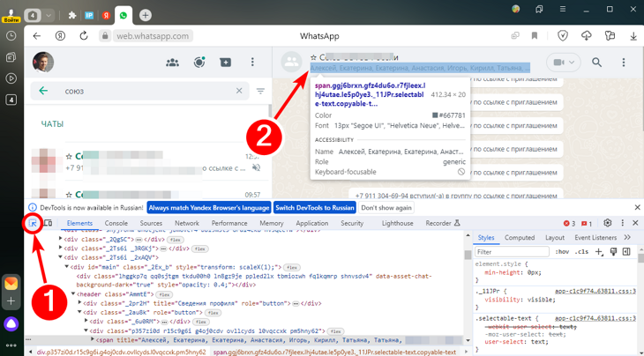644x356 pixels.
Task: Click the web.whatsapp.com address bar
Action: pos(153,36)
